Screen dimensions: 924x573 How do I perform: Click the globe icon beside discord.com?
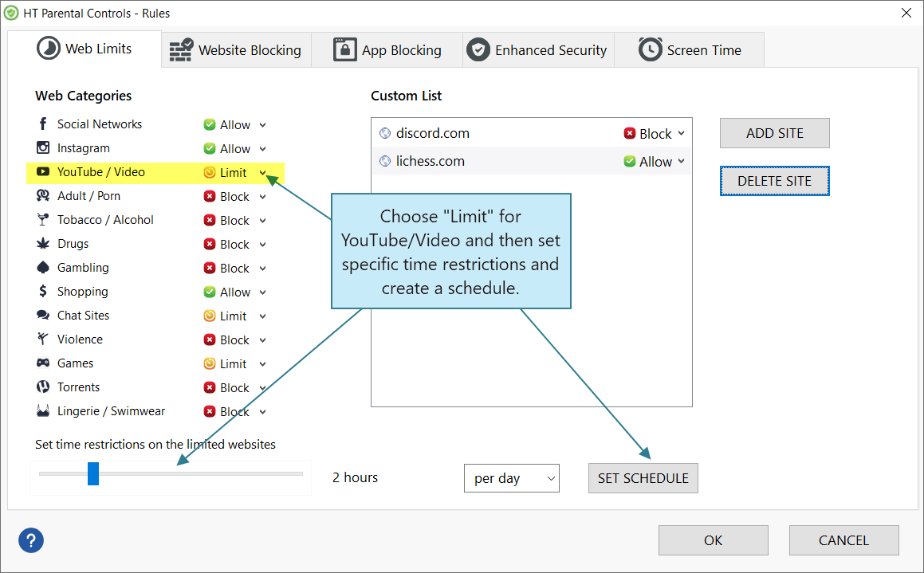pos(385,133)
